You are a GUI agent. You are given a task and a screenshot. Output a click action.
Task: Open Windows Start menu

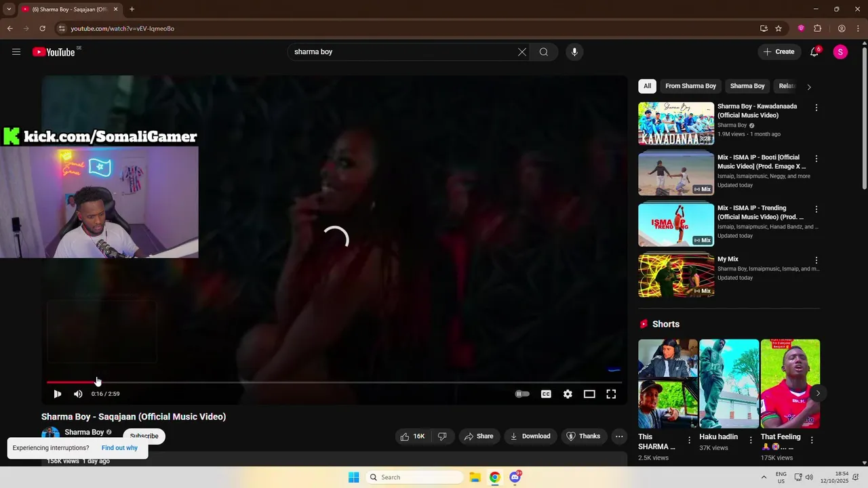[354, 477]
